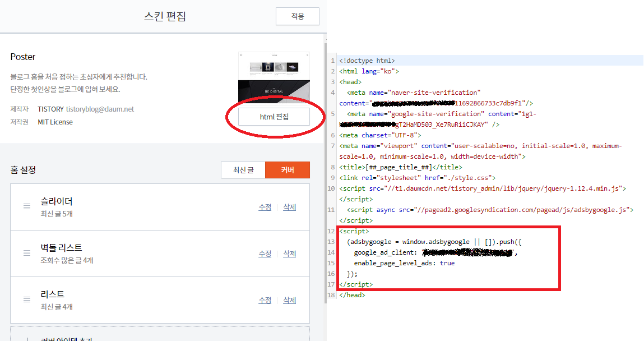Screen dimensions: 644x341
Task: Click the style.css stylesheet link line
Action: (418, 178)
